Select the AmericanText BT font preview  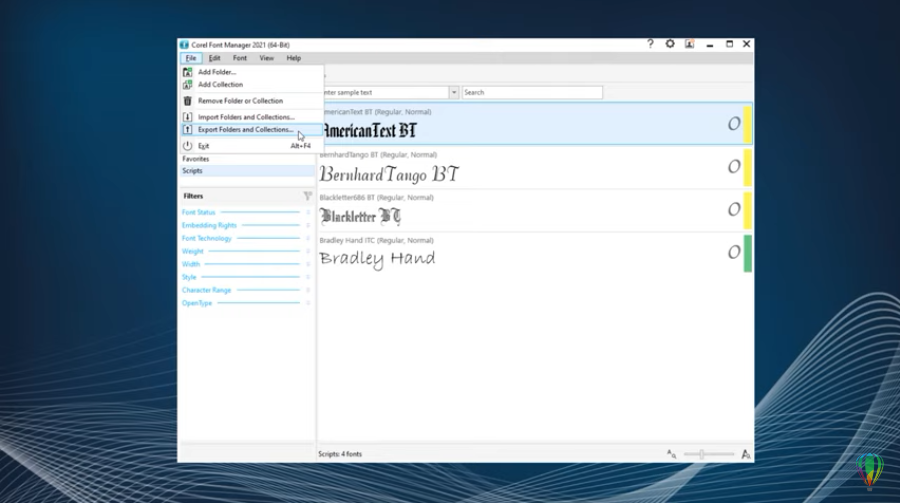(369, 130)
